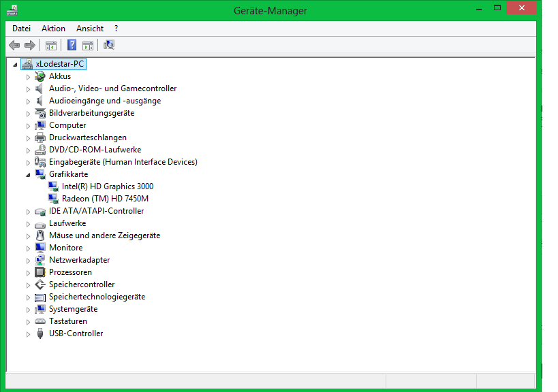The image size is (558, 392).
Task: Select the xLodestar-PC tree label
Action: tap(60, 64)
